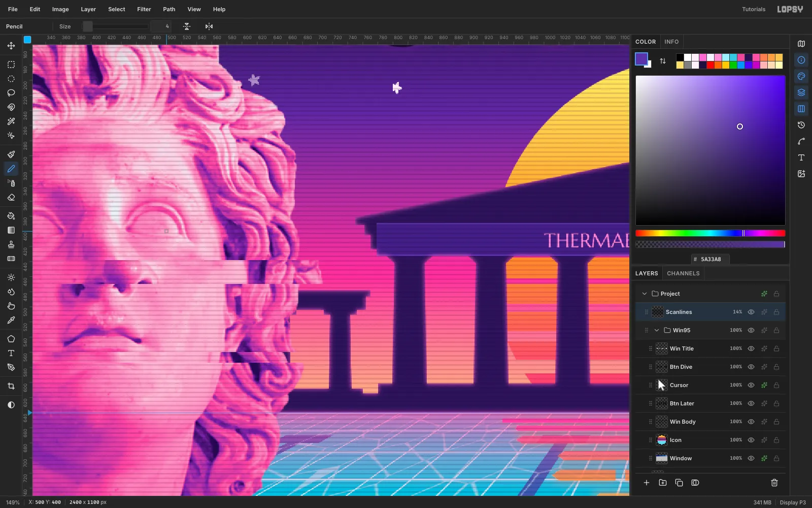Screen dimensions: 812x508
Task: Swap foreground and background colors
Action: tap(663, 61)
